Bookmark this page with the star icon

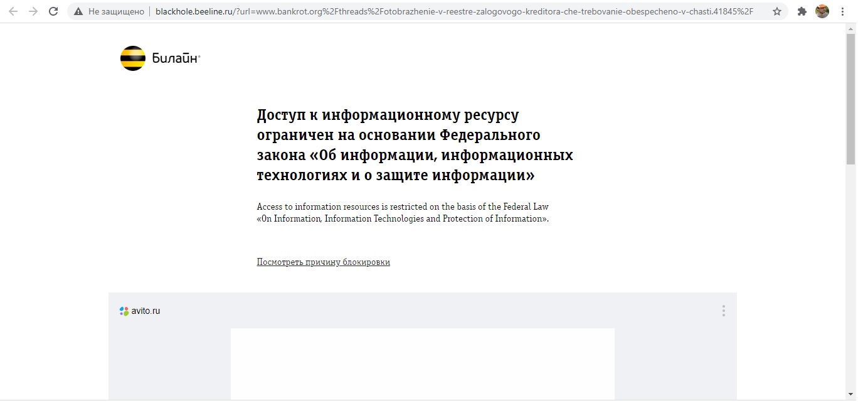click(777, 11)
